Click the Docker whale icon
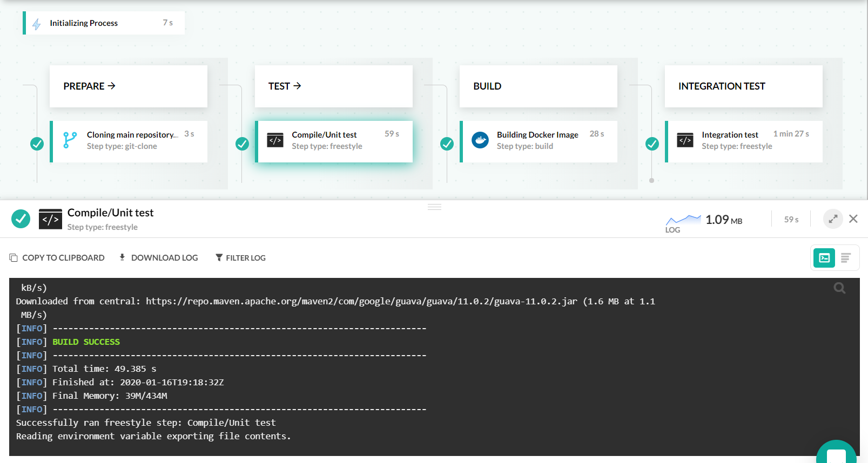This screenshot has height=463, width=868. [480, 140]
